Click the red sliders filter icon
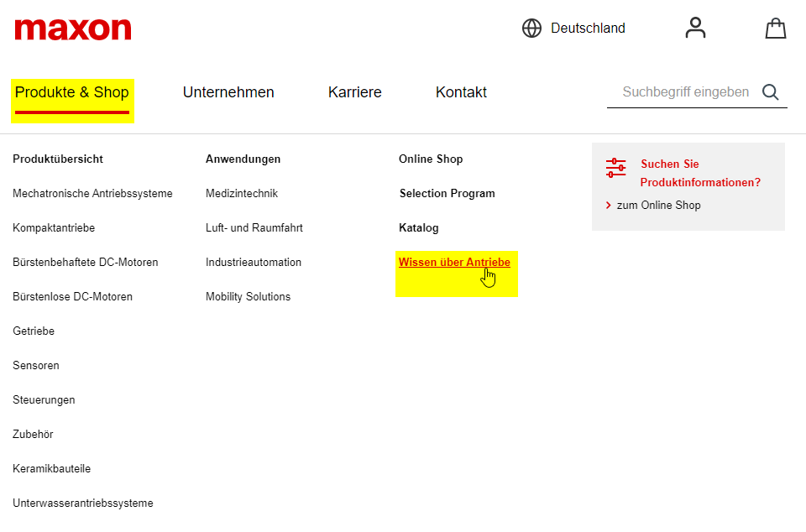 coord(615,168)
